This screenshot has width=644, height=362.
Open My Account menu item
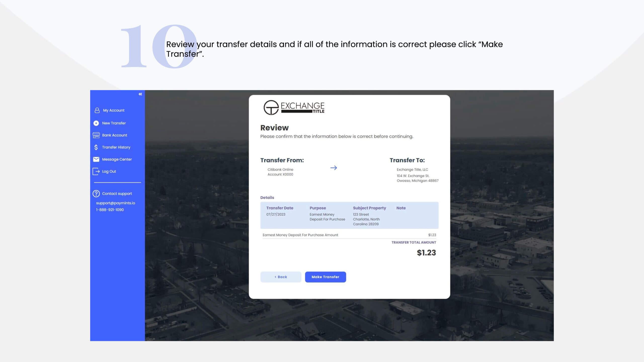pos(114,110)
